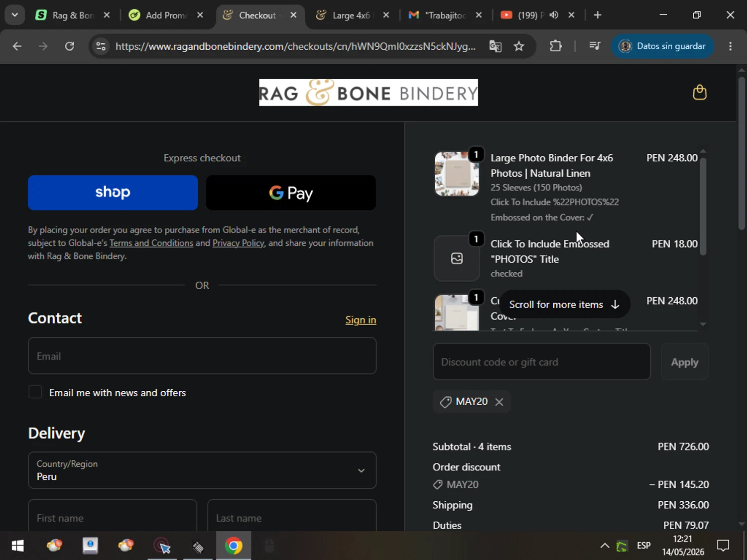Close the Checkout tab
747x560 pixels.
pos(293,15)
